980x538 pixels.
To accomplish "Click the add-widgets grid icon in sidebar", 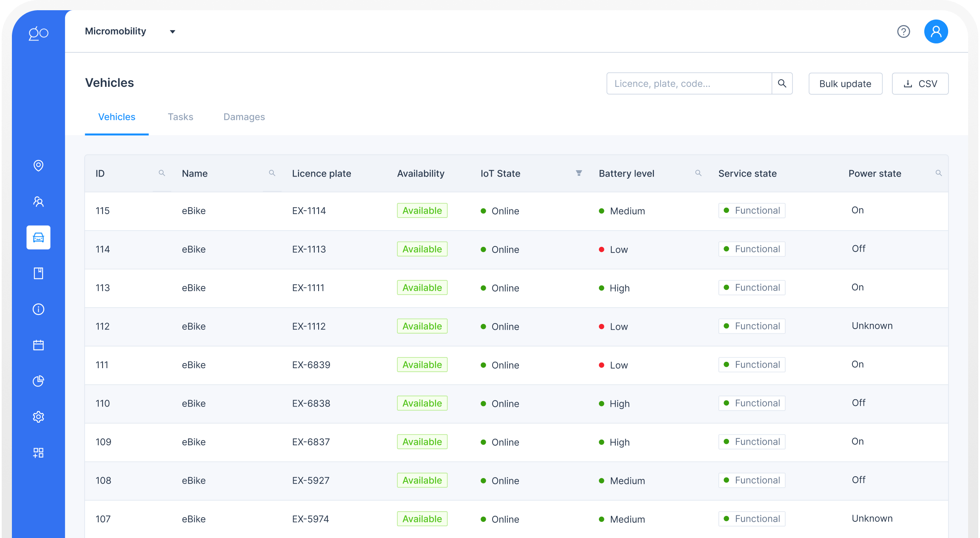I will 38,453.
